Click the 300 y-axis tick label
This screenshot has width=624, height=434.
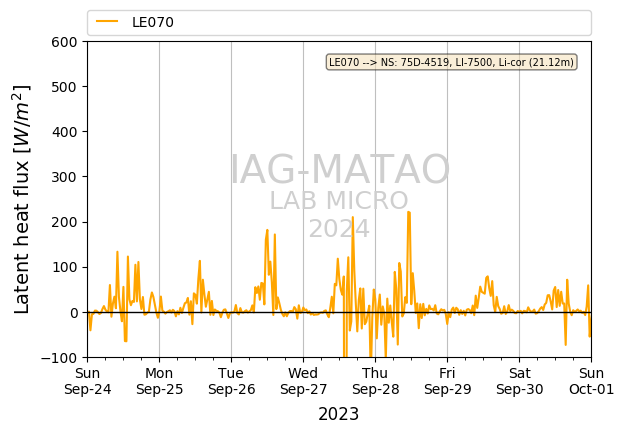(x=64, y=177)
